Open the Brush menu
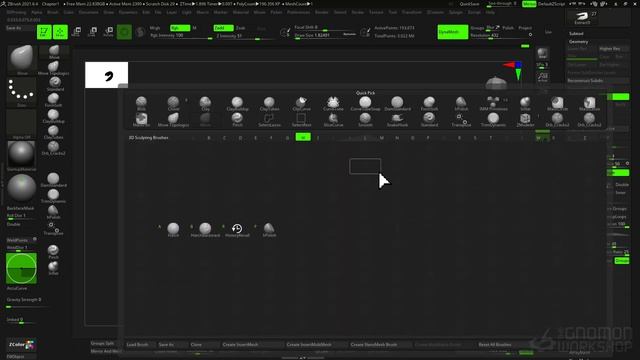This screenshot has width=640, height=360. (x=53, y=12)
